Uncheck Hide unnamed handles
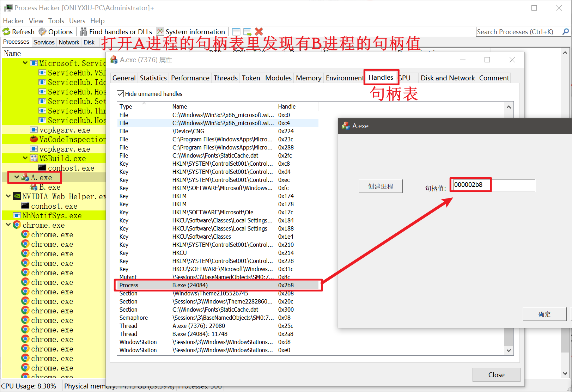 [120, 94]
